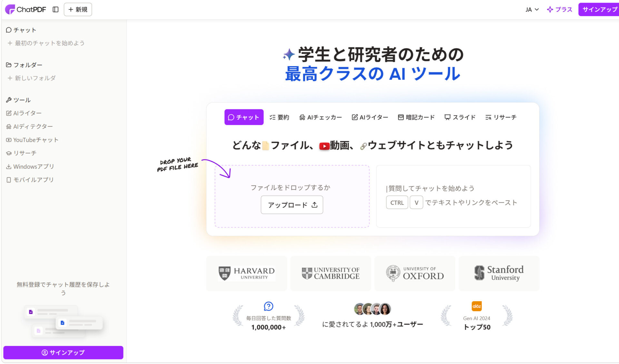Open リサーチ in the sidebar

click(21, 153)
